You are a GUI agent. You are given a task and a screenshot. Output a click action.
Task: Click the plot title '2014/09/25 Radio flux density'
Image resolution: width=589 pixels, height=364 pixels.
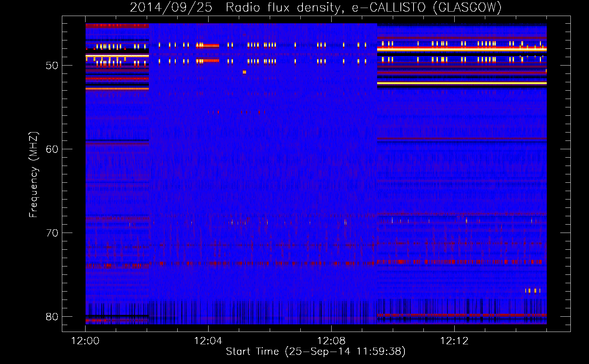236,7
